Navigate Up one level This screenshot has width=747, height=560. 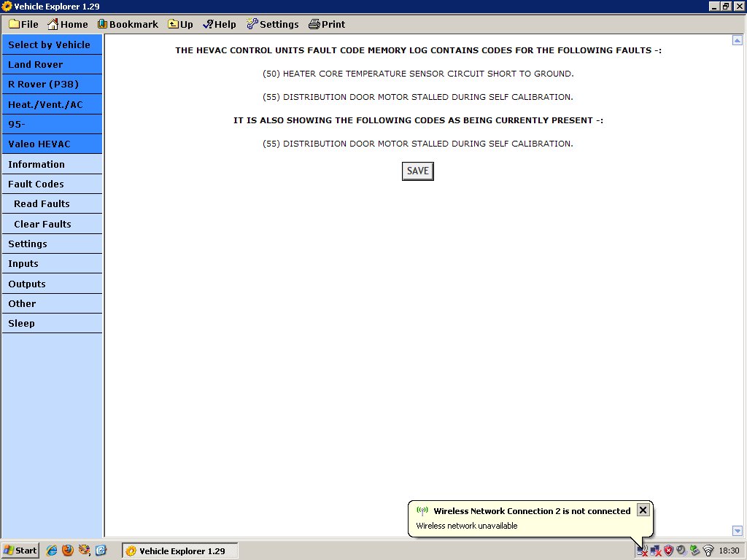[180, 24]
